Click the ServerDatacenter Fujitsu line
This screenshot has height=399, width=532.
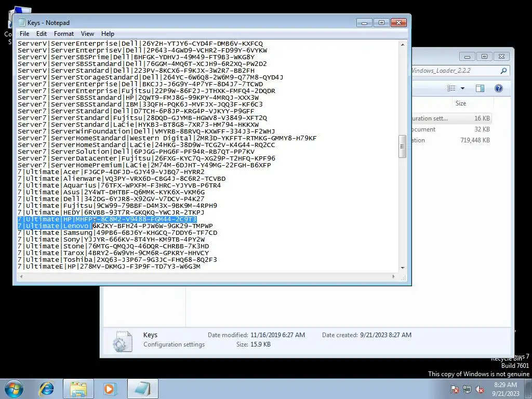146,158
